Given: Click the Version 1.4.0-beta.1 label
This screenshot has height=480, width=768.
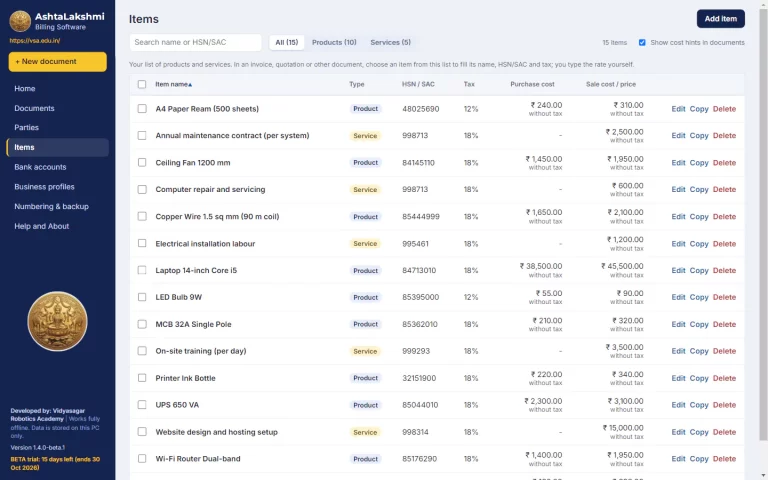Looking at the screenshot, I should coord(38,448).
